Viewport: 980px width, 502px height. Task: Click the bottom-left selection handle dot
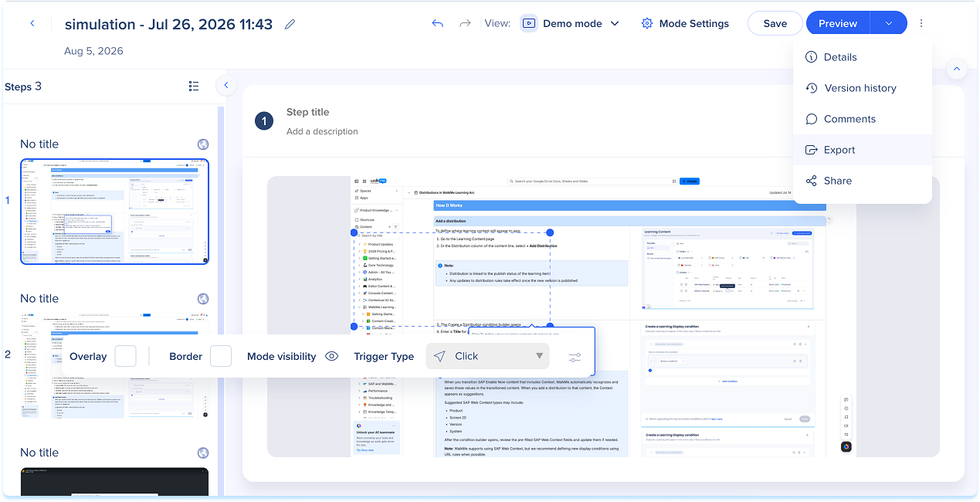354,327
